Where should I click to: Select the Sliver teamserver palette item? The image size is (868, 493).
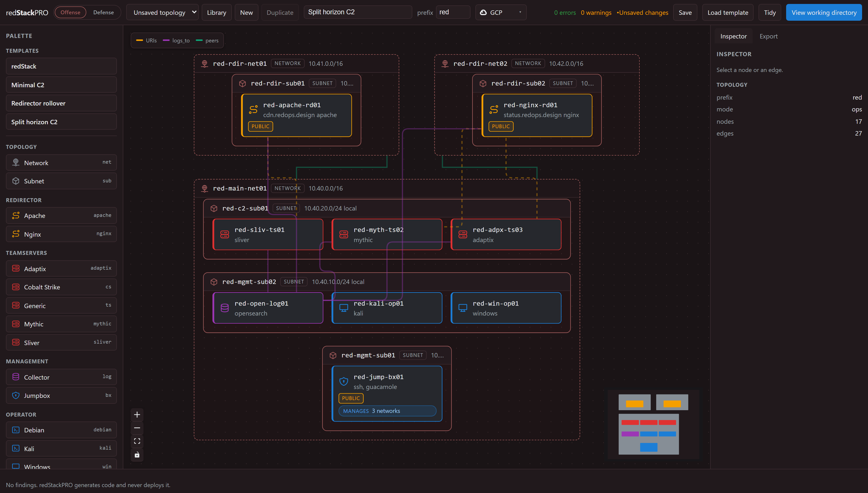pos(61,342)
